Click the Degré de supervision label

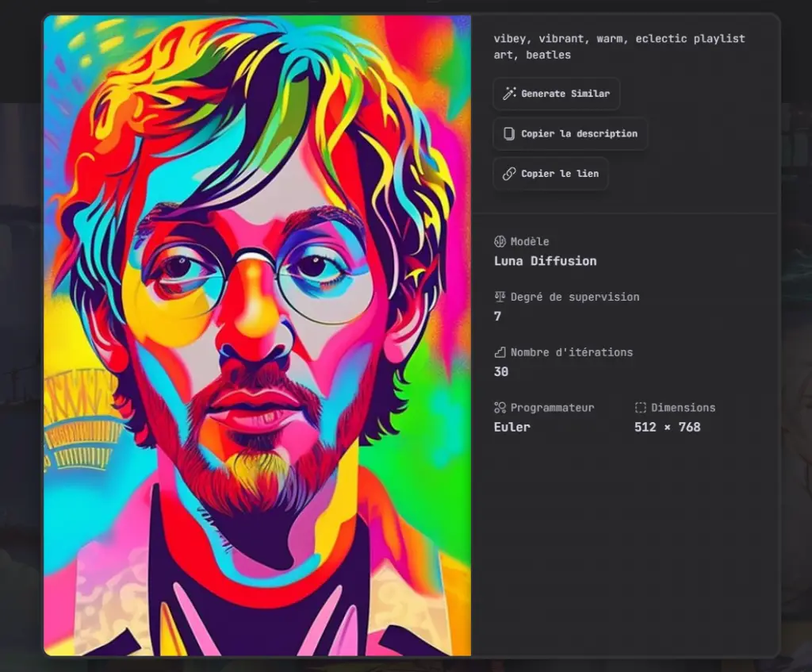(575, 297)
